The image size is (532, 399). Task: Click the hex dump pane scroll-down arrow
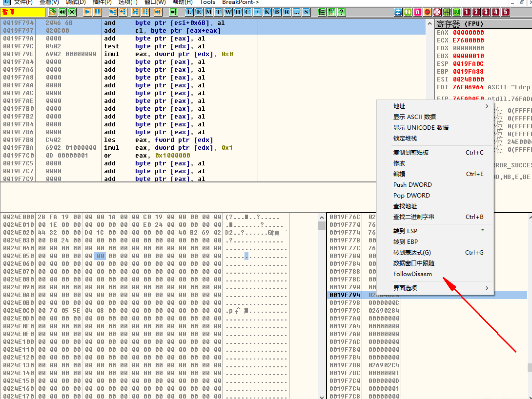pos(322,396)
